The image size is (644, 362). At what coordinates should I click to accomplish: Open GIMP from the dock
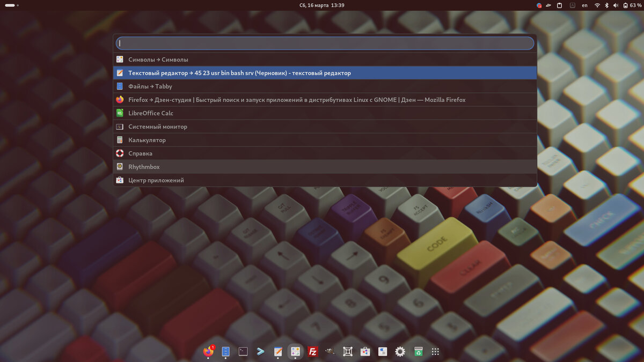[330, 352]
